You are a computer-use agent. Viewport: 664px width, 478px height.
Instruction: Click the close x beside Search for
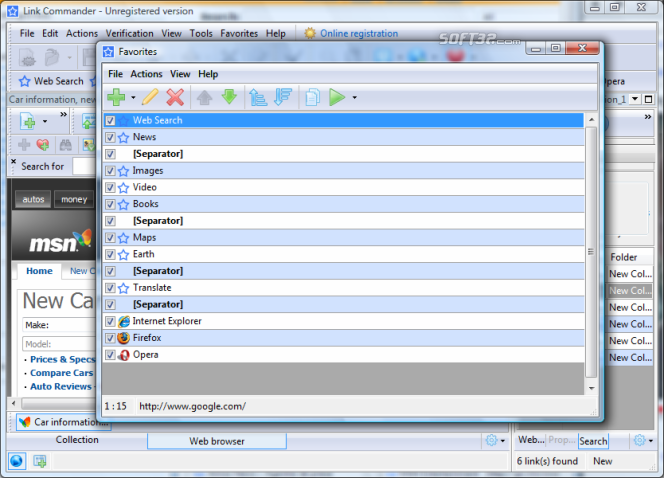[x=14, y=161]
